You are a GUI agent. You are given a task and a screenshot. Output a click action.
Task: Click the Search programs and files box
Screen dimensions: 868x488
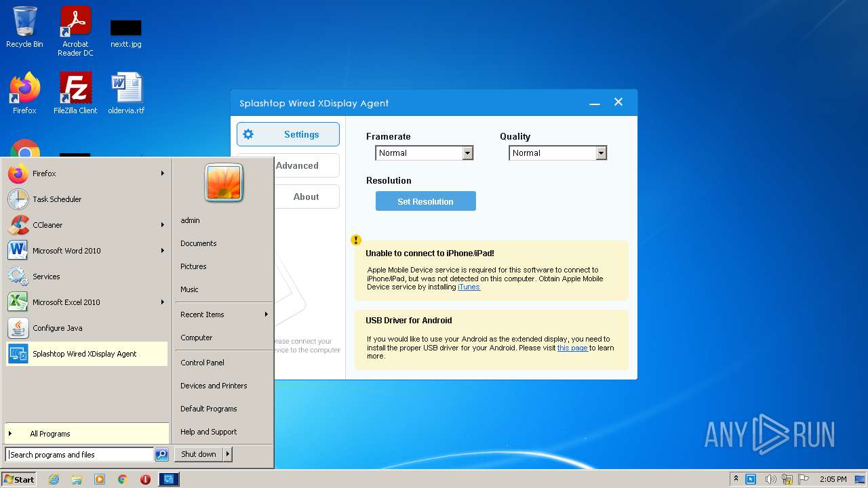(79, 455)
